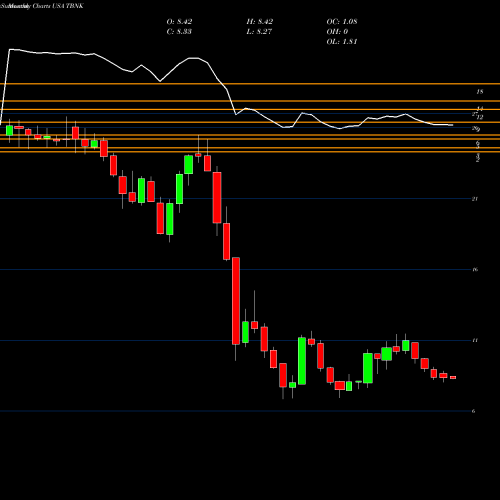Click the 'L: 8.27' low price value
The width and height of the screenshot is (500, 500).
click(259, 32)
